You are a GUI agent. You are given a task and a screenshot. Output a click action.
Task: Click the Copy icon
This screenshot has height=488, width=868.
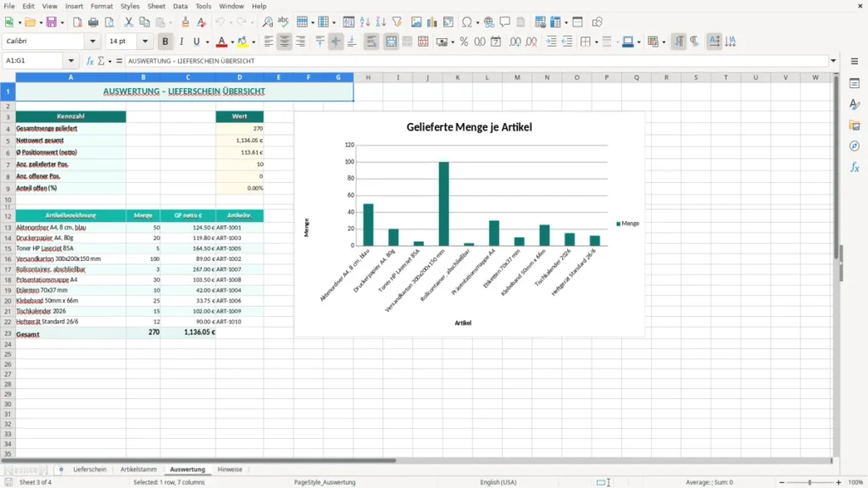[x=144, y=22]
